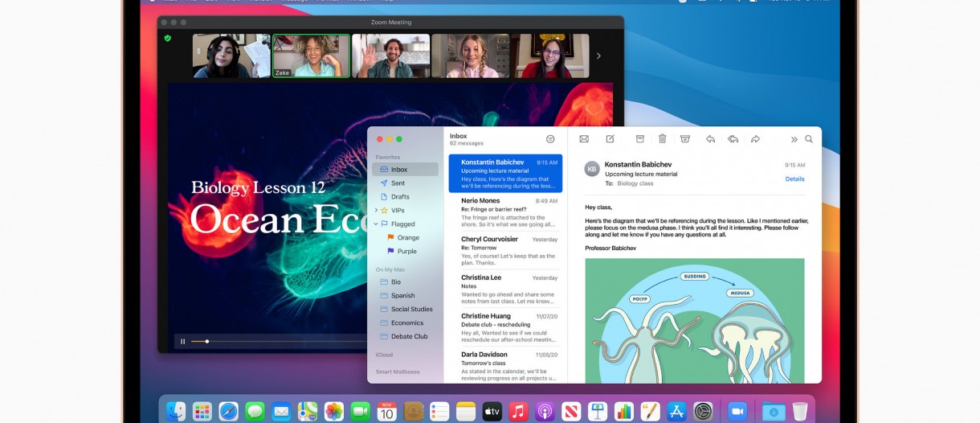This screenshot has width=980, height=423.
Task: Pause the Zoom shared video playback
Action: click(x=182, y=342)
